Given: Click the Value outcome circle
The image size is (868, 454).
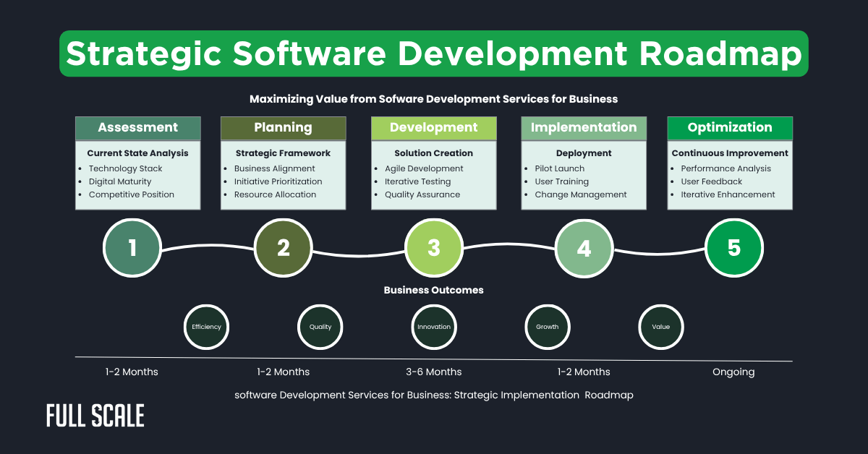Looking at the screenshot, I should 660,327.
